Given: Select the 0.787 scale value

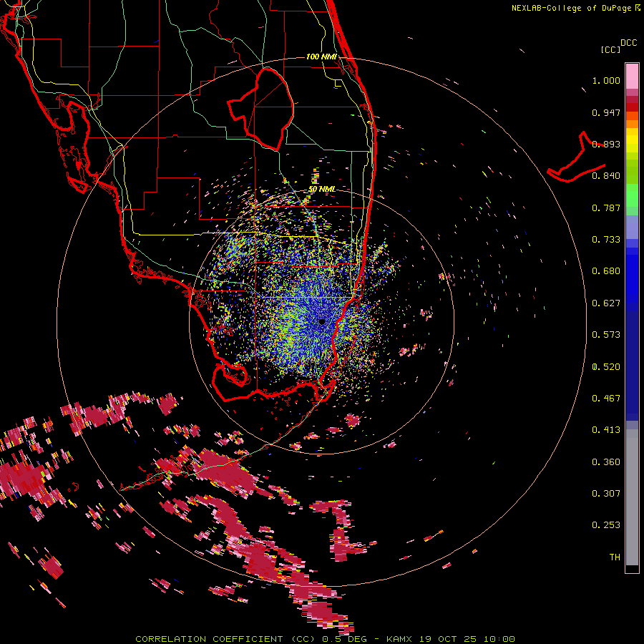Looking at the screenshot, I should tap(606, 208).
